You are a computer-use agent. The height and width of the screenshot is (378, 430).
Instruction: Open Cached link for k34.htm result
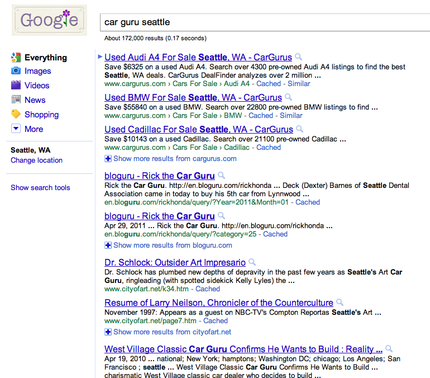(208, 289)
